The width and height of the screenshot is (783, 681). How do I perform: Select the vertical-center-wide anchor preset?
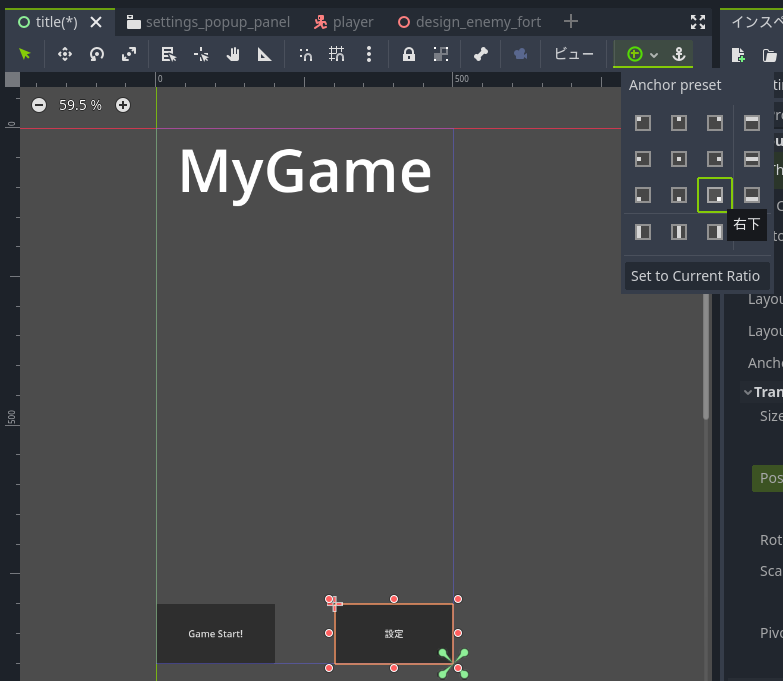click(679, 232)
